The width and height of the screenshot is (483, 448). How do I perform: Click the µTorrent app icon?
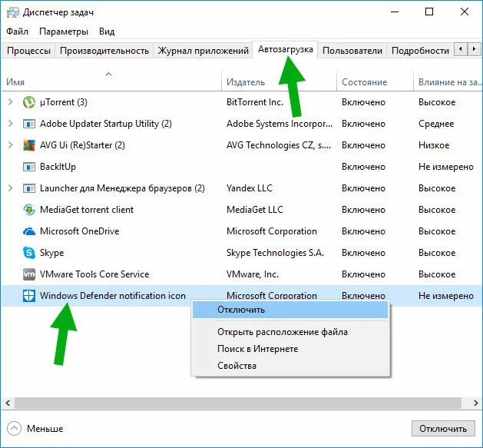[29, 102]
